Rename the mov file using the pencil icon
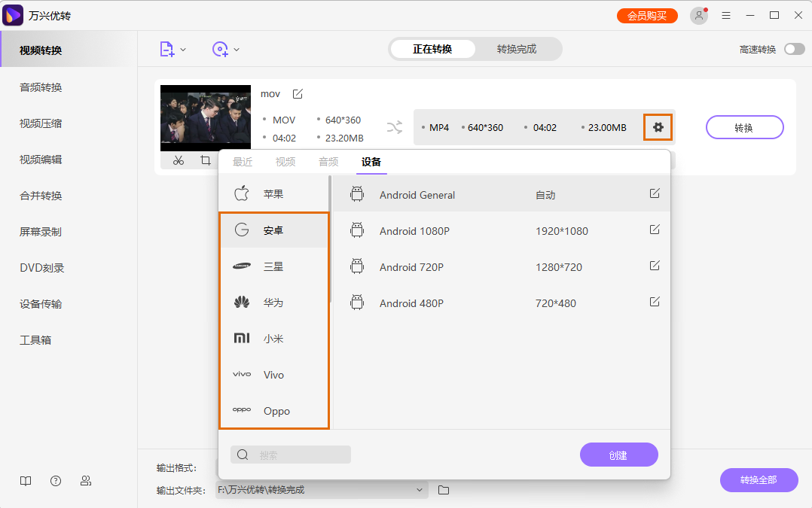Screen dimensions: 812x508 (297, 93)
